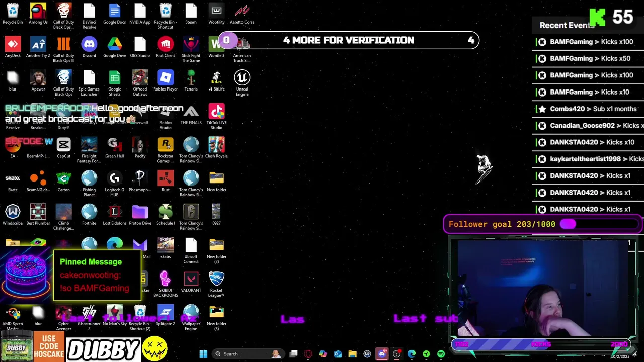The image size is (644, 362).
Task: Open the Phasmophobia desktop icon
Action: (140, 182)
